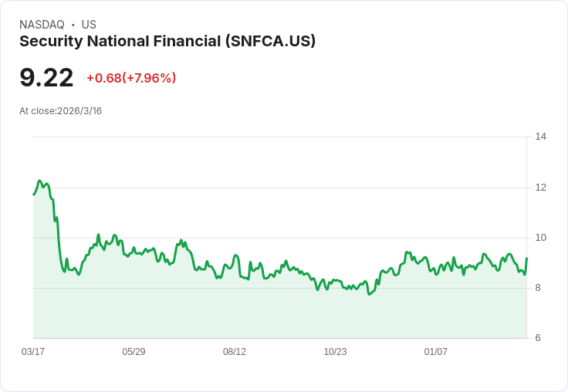Image resolution: width=568 pixels, height=392 pixels.
Task: Select the 05/29 date on the x-axis
Action: click(x=134, y=352)
